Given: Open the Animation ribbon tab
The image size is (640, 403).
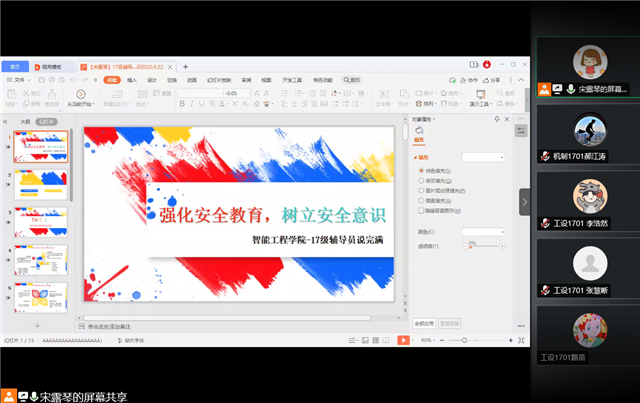Looking at the screenshot, I should tap(192, 80).
